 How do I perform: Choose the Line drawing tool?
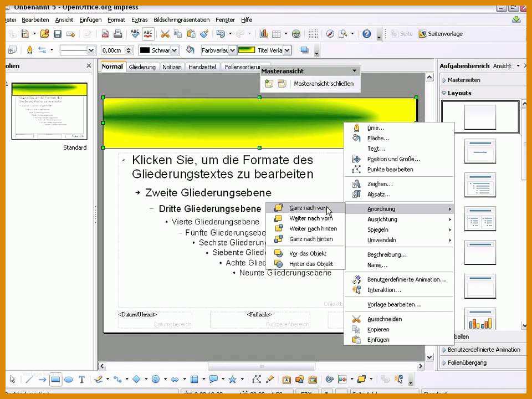click(x=29, y=379)
